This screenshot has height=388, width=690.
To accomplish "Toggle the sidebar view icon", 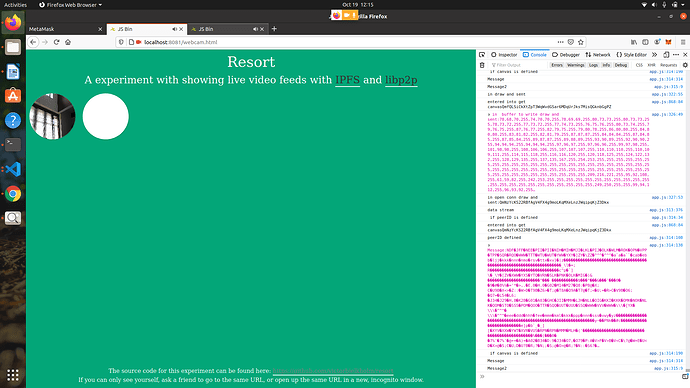I will pyautogui.click(x=645, y=42).
